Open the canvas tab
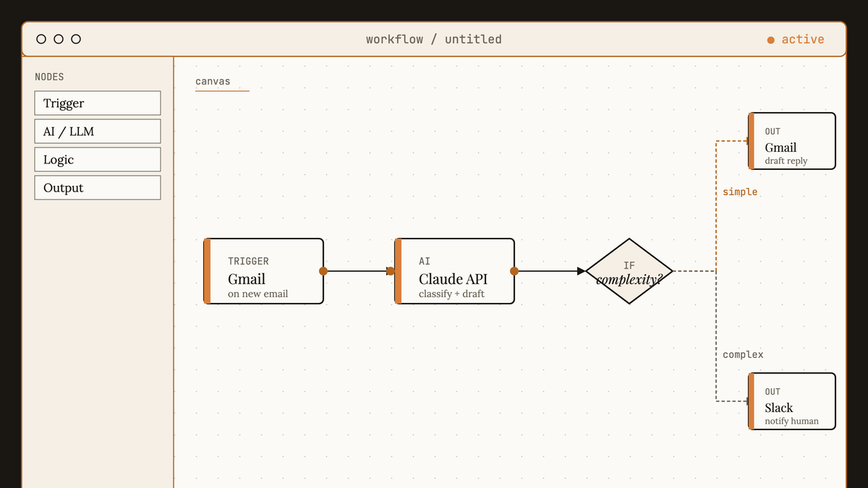This screenshot has height=488, width=868. pos(213,82)
